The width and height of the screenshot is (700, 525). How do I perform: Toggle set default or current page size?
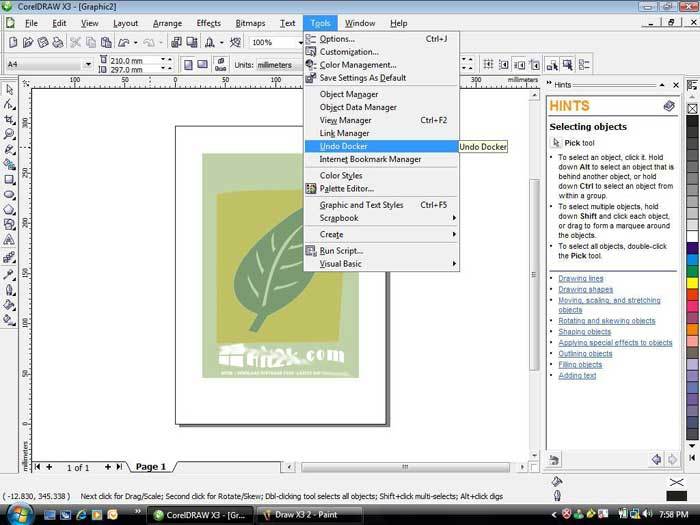[x=221, y=65]
